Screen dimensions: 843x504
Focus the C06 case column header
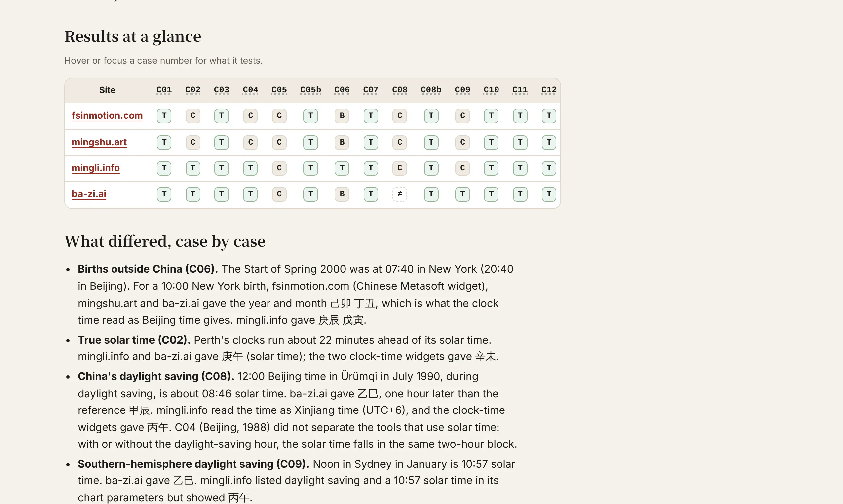(342, 90)
